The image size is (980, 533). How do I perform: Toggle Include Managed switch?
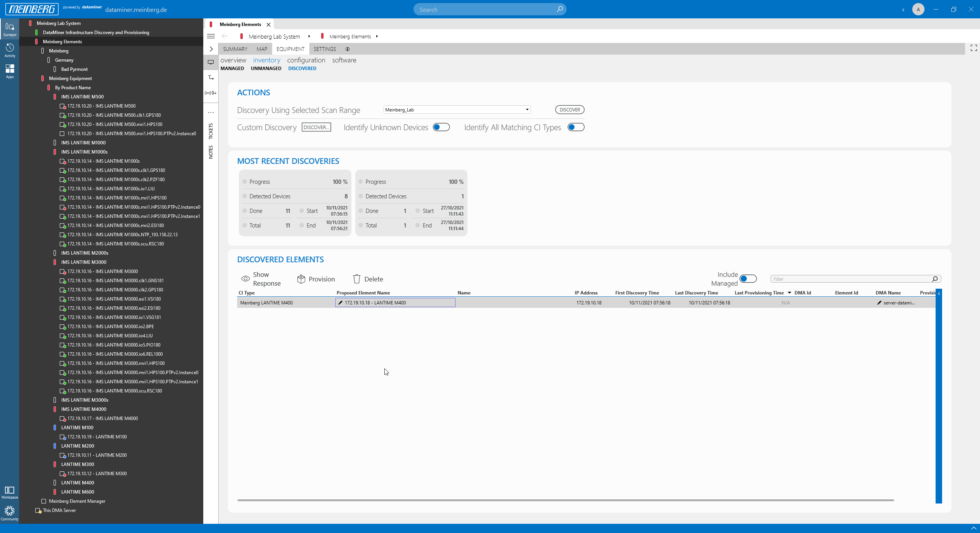748,279
